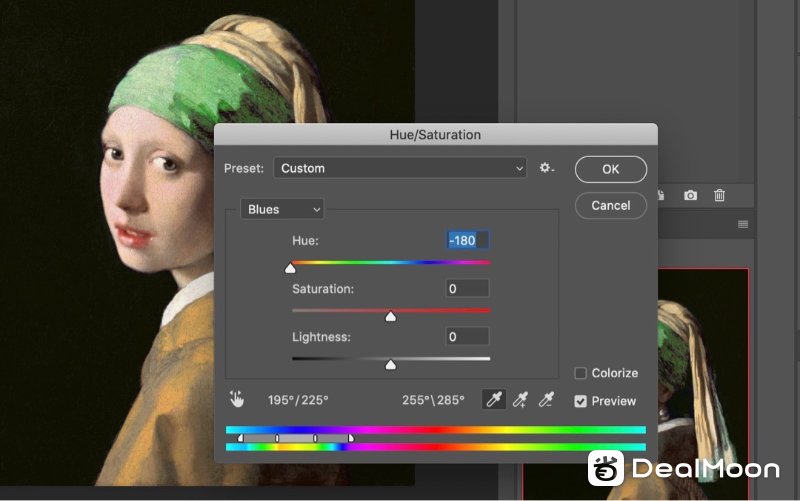The height and width of the screenshot is (501, 800).
Task: Click the Hue slider handle
Action: tap(290, 268)
